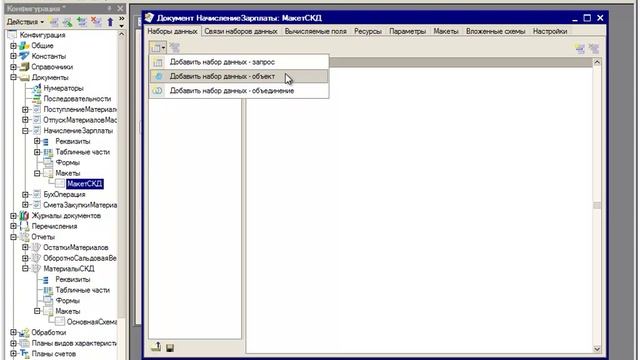Viewport: 640px width, 360px height.
Task: Click the edit object icon in Конфигурация toolbar
Action: coord(68,22)
